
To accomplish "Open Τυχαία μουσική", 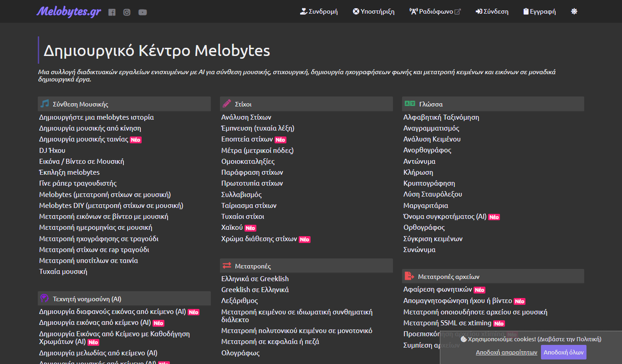I will (x=63, y=272).
